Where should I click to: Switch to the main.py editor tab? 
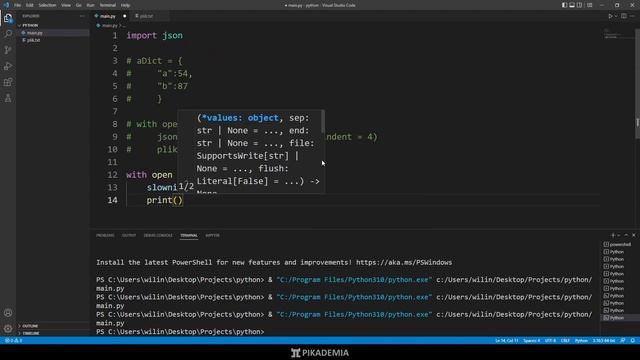[107, 16]
